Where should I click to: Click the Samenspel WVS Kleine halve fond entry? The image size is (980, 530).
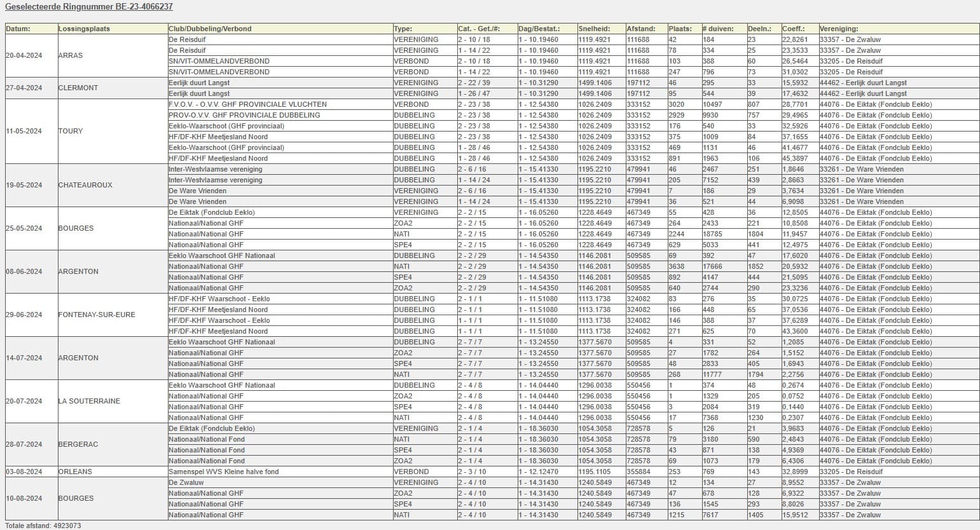pyautogui.click(x=223, y=472)
